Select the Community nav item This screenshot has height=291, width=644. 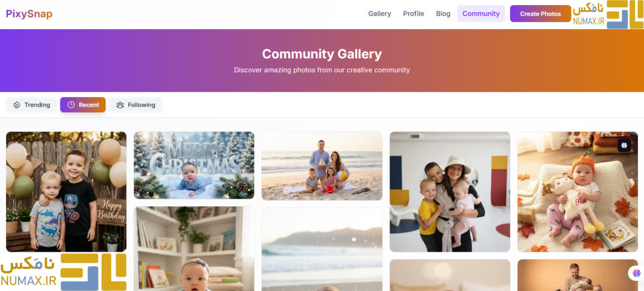[481, 14]
